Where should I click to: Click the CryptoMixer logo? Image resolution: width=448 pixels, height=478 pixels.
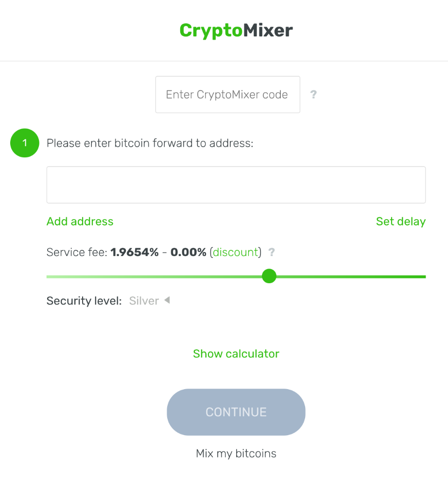point(236,30)
